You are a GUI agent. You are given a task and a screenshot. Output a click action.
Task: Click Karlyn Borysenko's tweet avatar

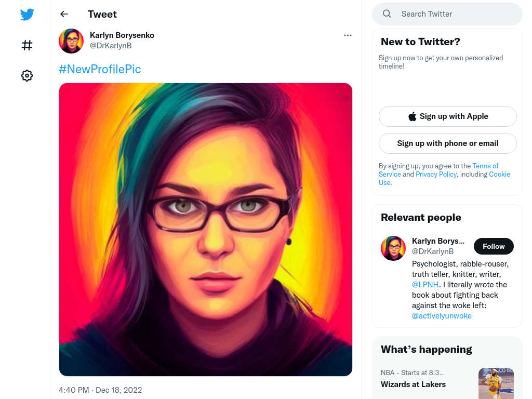pyautogui.click(x=71, y=41)
